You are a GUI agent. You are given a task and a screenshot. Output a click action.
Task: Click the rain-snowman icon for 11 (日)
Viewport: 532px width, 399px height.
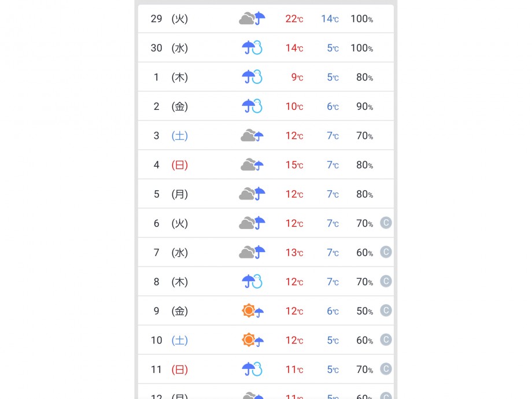pyautogui.click(x=252, y=369)
